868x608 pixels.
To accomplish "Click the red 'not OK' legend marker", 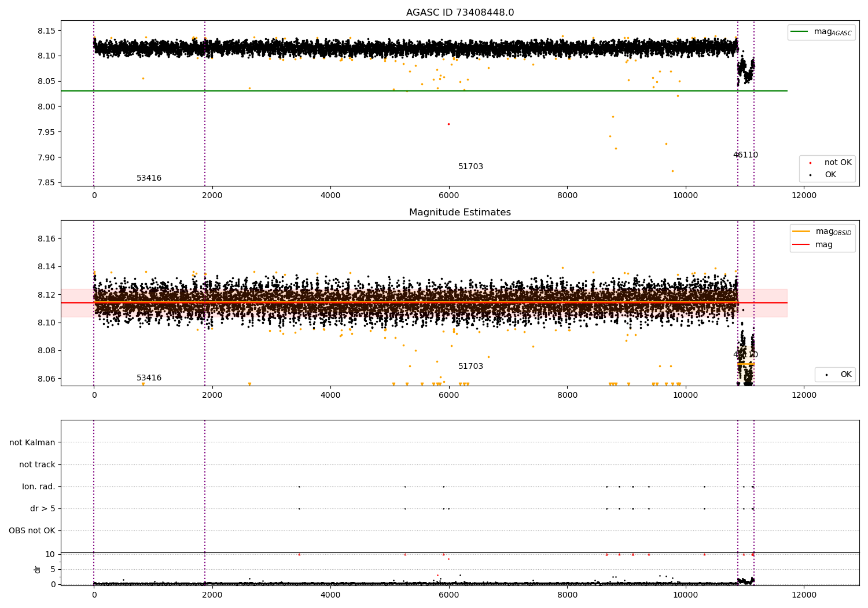I will coord(810,163).
